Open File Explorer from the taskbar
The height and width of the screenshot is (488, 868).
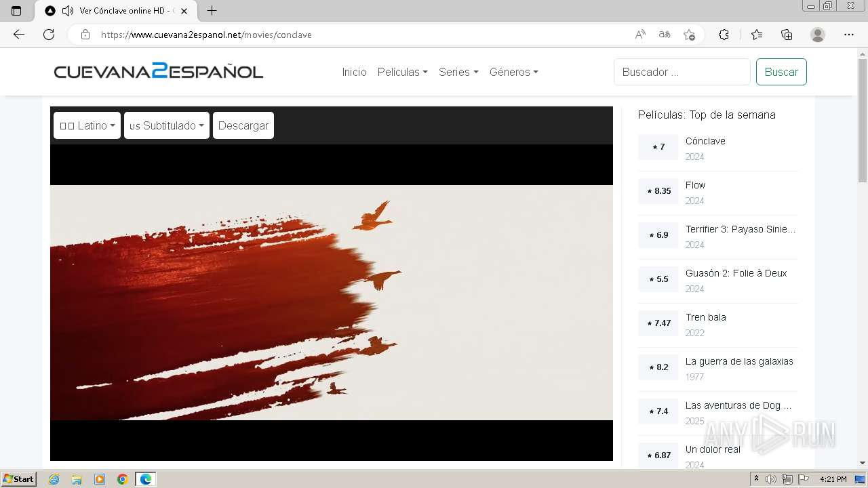[x=77, y=479]
